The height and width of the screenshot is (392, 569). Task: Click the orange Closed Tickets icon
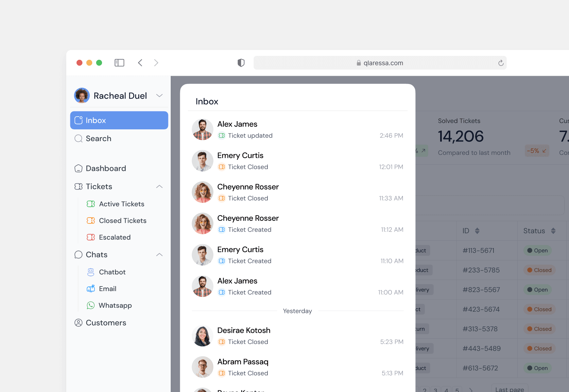pos(91,220)
